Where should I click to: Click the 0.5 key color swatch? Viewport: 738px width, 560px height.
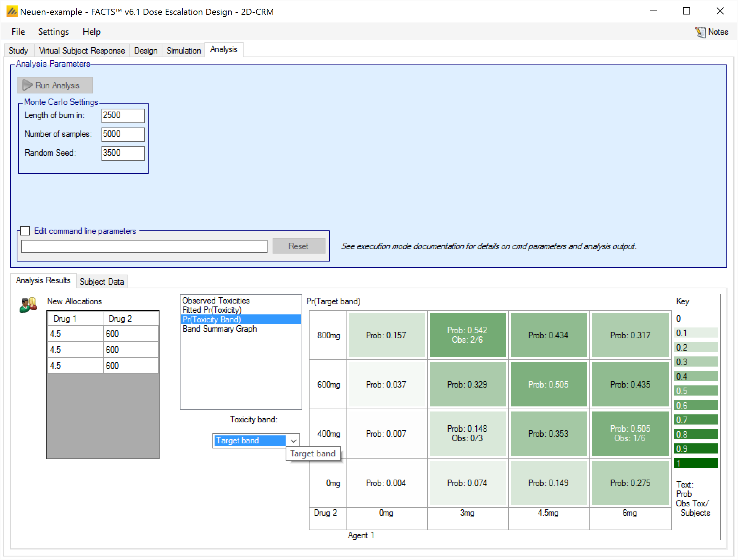tap(696, 391)
